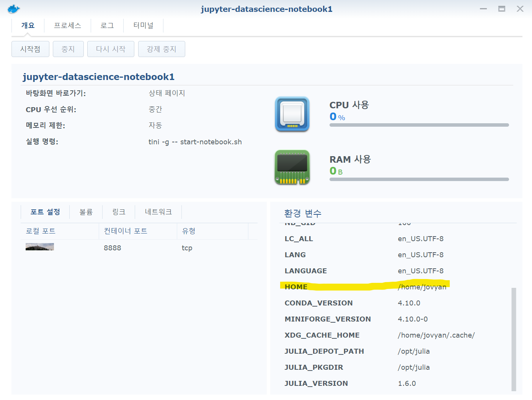The width and height of the screenshot is (532, 400).
Task: Select the XDG_CACHE_HOME variable
Action: point(322,335)
